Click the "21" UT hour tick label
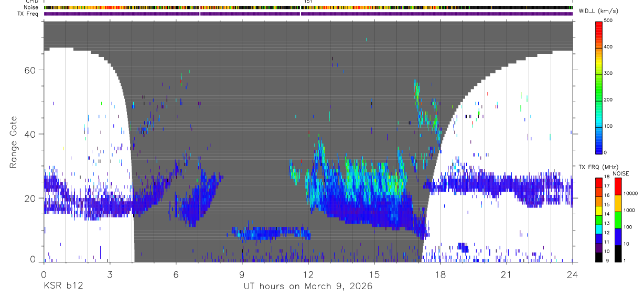Viewport: 644px width, 297px height. 507,274
